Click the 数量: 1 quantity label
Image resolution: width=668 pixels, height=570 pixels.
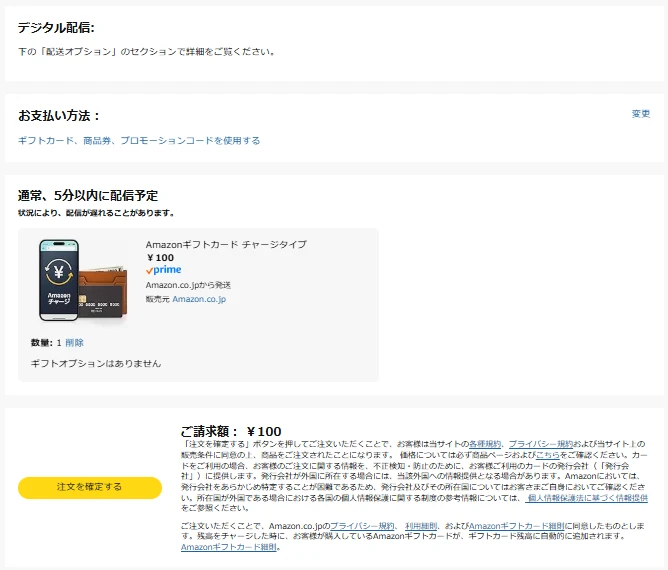click(x=46, y=343)
